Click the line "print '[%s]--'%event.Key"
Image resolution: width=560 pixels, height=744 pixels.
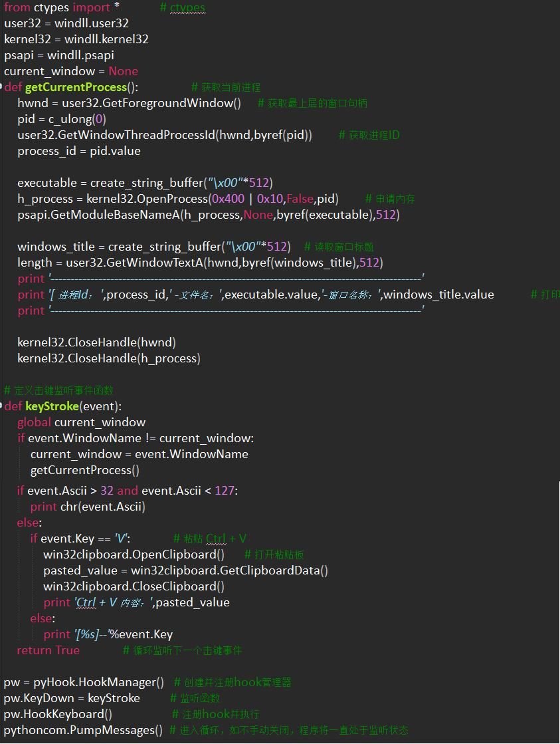pyautogui.click(x=108, y=634)
